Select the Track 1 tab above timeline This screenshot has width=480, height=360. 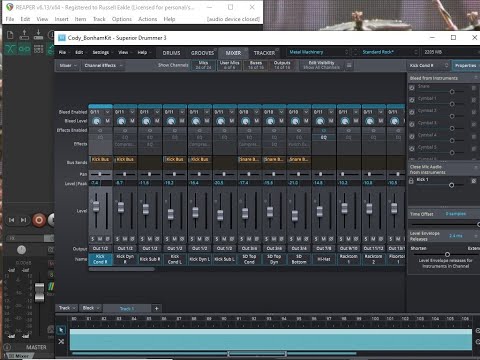point(127,309)
